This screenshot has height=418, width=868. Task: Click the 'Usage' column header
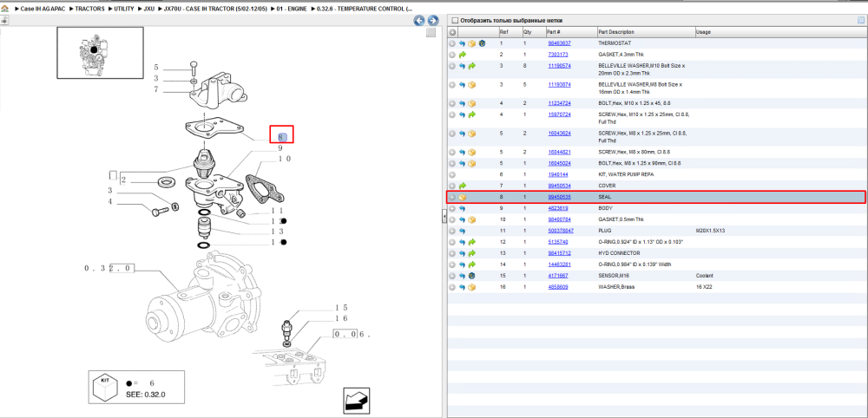click(703, 32)
